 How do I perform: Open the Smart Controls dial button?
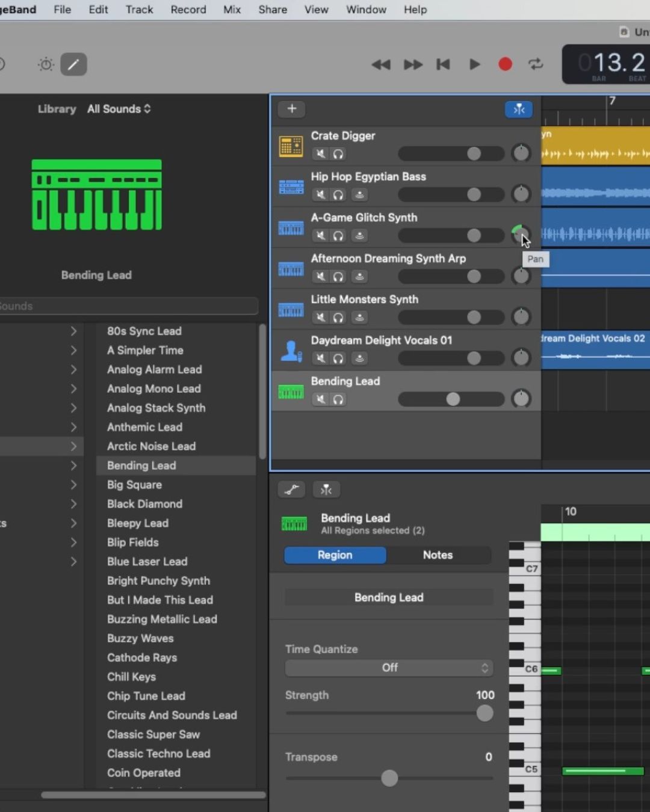tap(46, 64)
